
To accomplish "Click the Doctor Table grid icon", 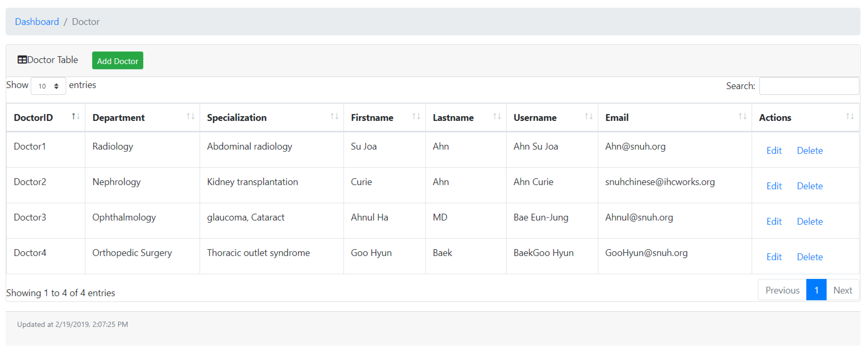I will [x=22, y=60].
